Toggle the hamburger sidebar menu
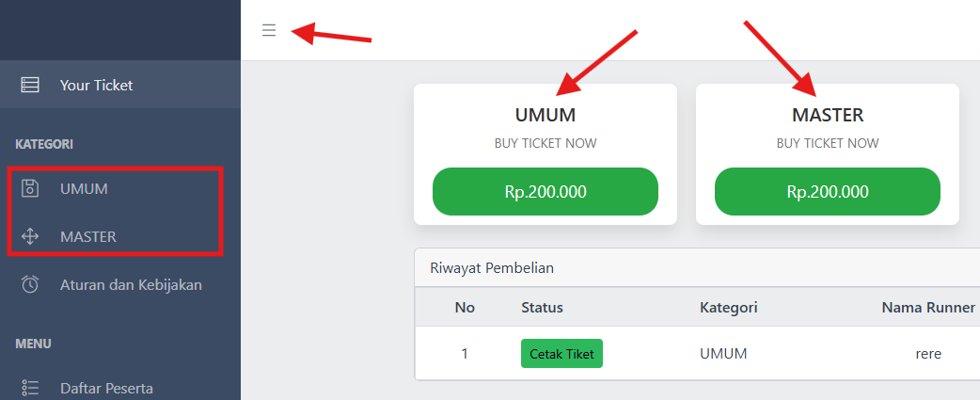The width and height of the screenshot is (980, 400). 269,30
